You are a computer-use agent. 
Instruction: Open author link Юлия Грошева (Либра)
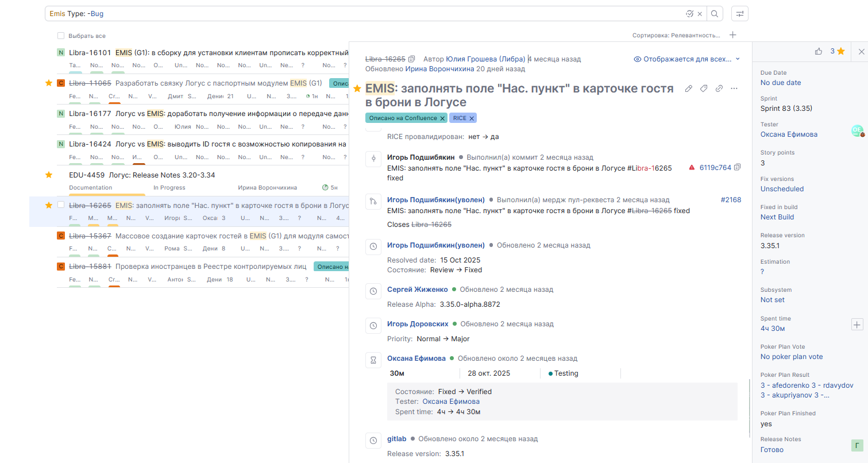pyautogui.click(x=485, y=59)
